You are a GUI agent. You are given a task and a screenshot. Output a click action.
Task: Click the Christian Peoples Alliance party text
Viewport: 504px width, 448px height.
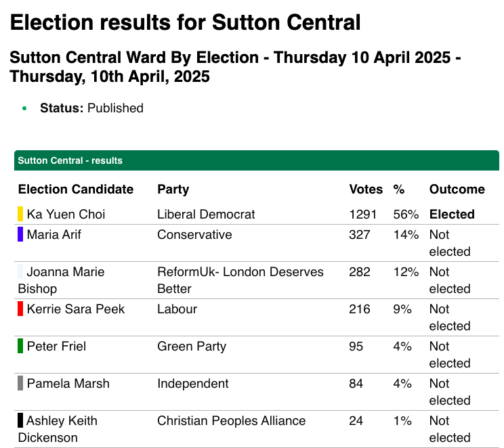[232, 421]
